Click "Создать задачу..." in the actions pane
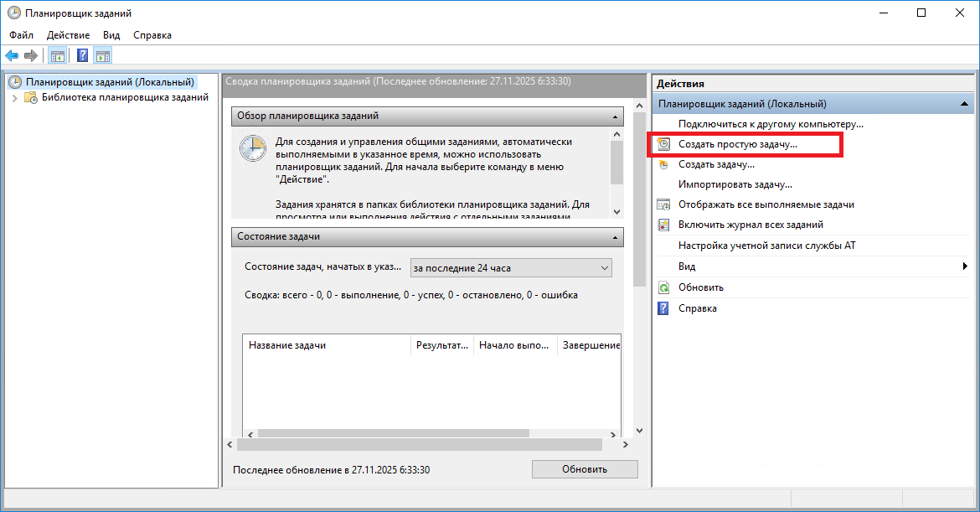The image size is (980, 512). tap(716, 164)
